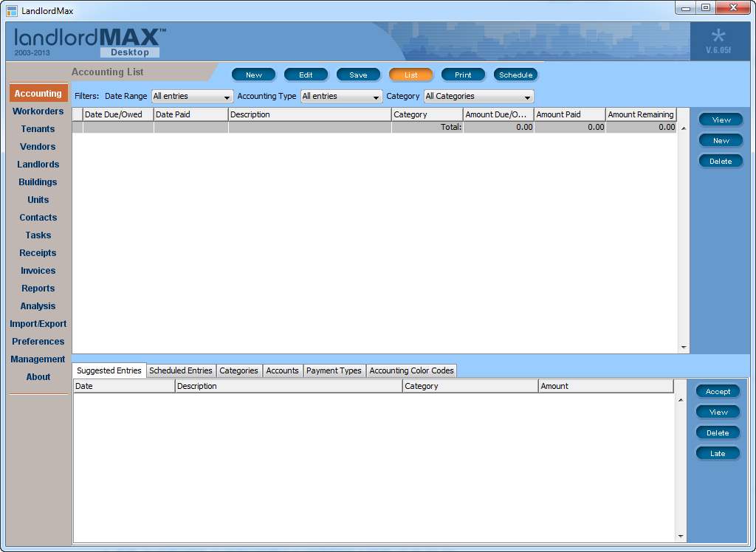Sort by Date Due/Owed column header
The height and width of the screenshot is (552, 756).
coord(118,114)
